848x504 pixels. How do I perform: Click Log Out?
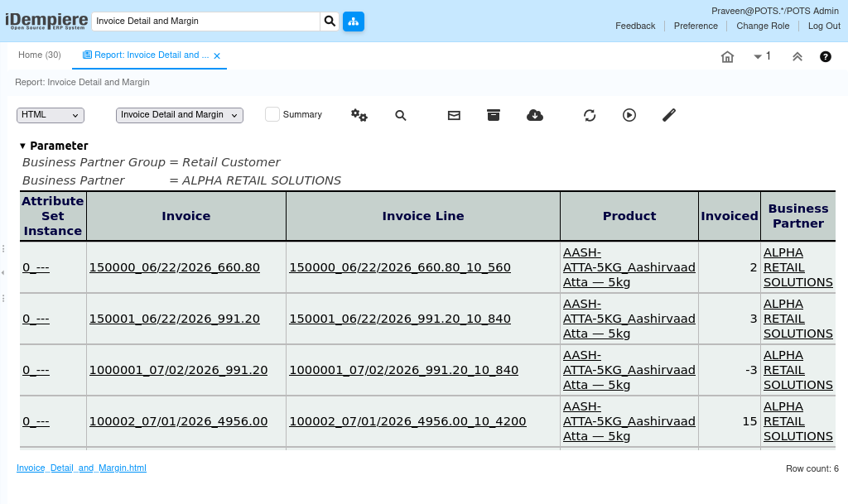click(824, 26)
